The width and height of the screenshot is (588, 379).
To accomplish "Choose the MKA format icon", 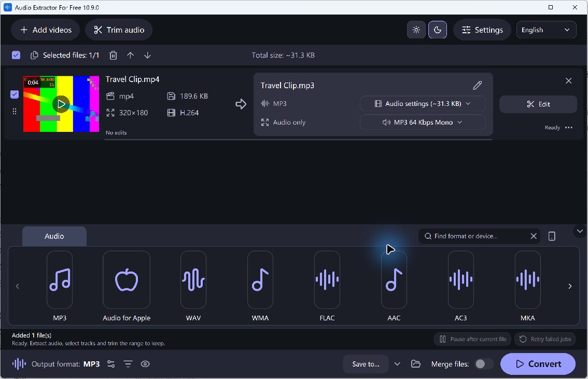I will pos(528,280).
